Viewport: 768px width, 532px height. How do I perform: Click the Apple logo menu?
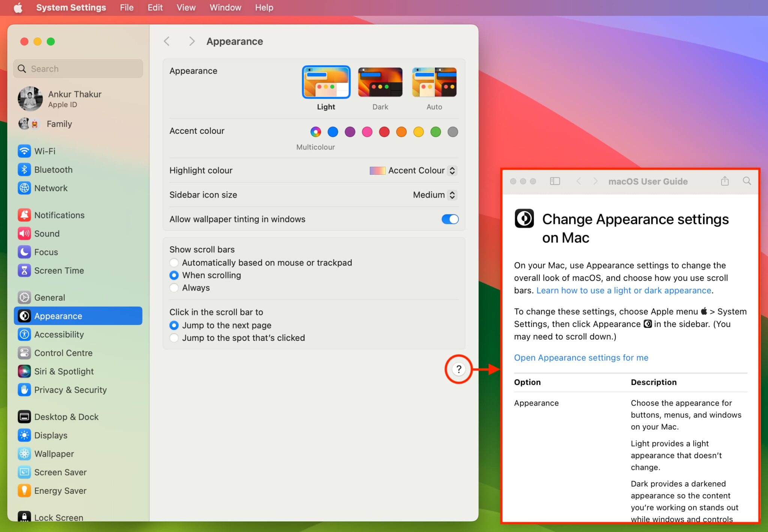(x=18, y=7)
